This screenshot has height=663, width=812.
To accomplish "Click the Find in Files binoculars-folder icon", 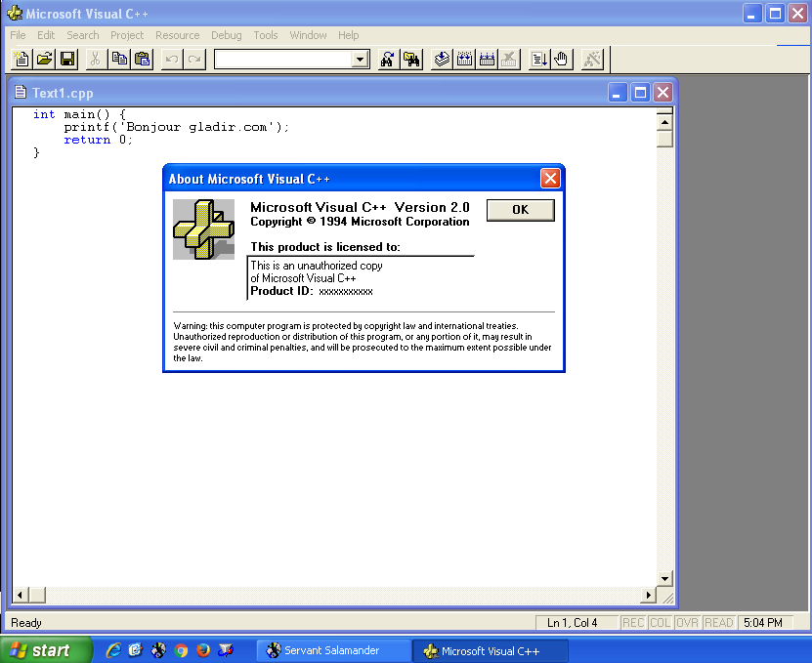I will 411,59.
